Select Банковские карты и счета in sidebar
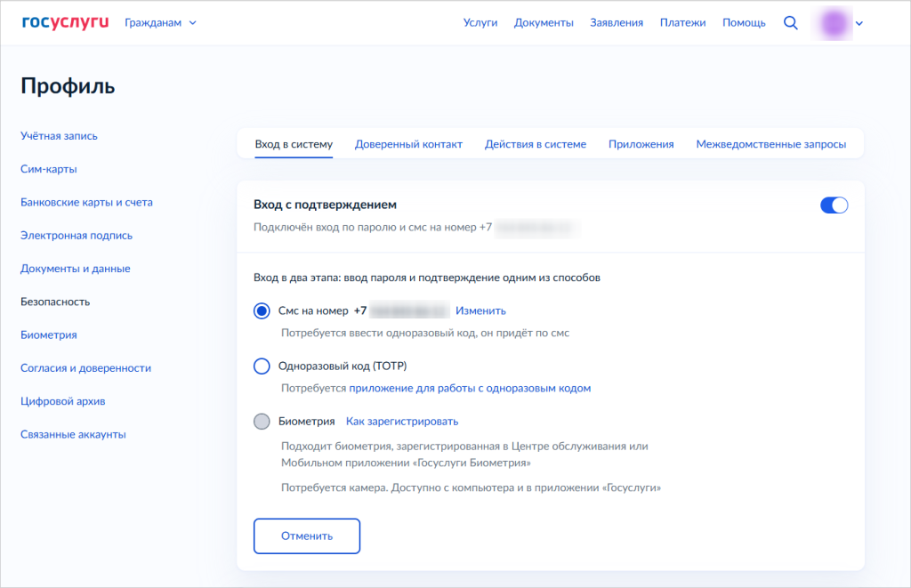 tap(86, 202)
